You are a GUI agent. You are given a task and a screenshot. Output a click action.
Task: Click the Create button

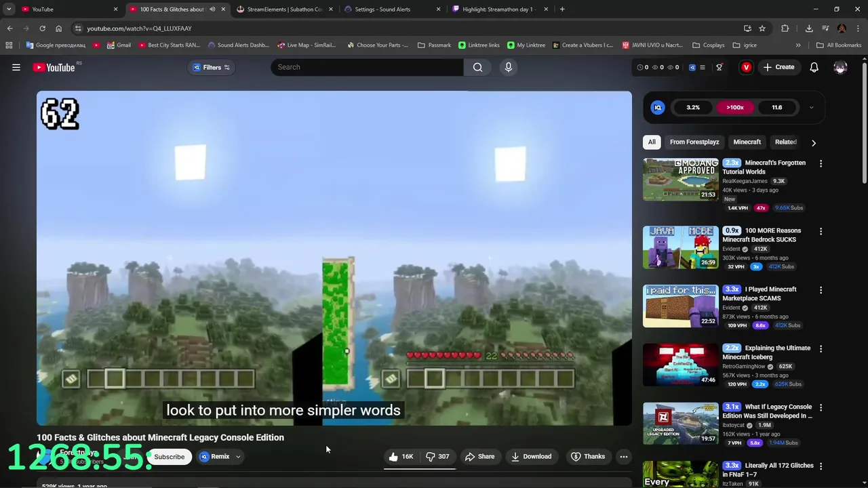(x=778, y=67)
